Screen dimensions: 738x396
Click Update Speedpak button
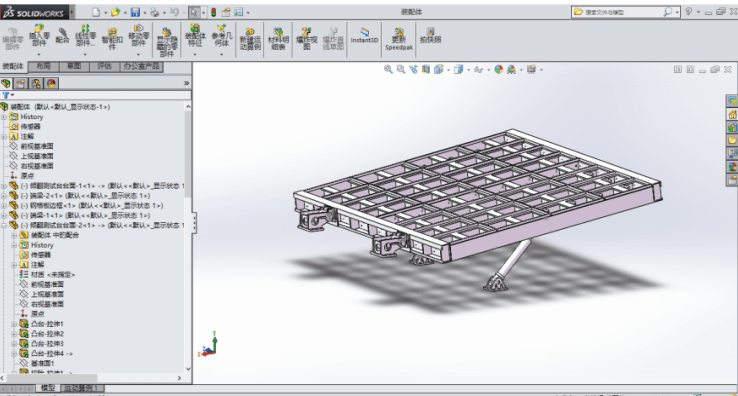tap(399, 39)
